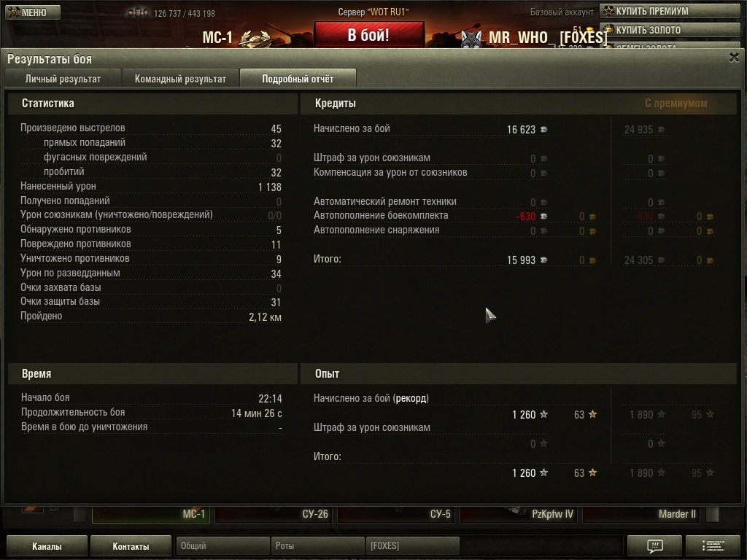
Task: Close the Результаты боя window
Action: click(734, 58)
